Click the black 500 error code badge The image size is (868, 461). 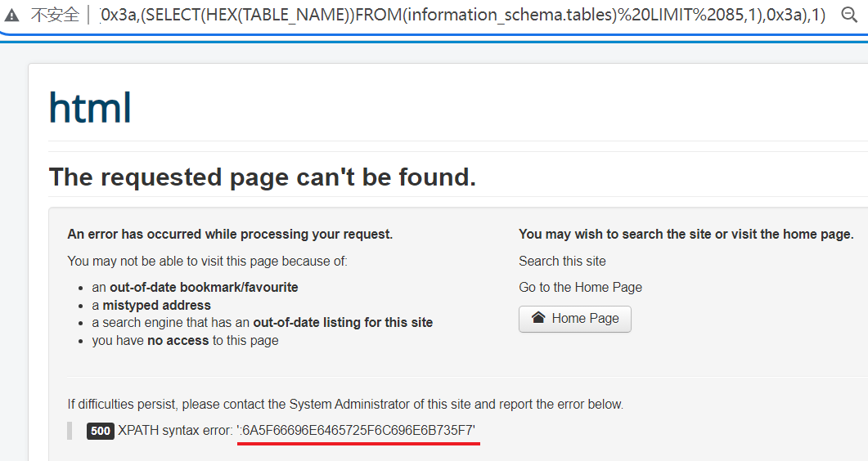coord(101,431)
